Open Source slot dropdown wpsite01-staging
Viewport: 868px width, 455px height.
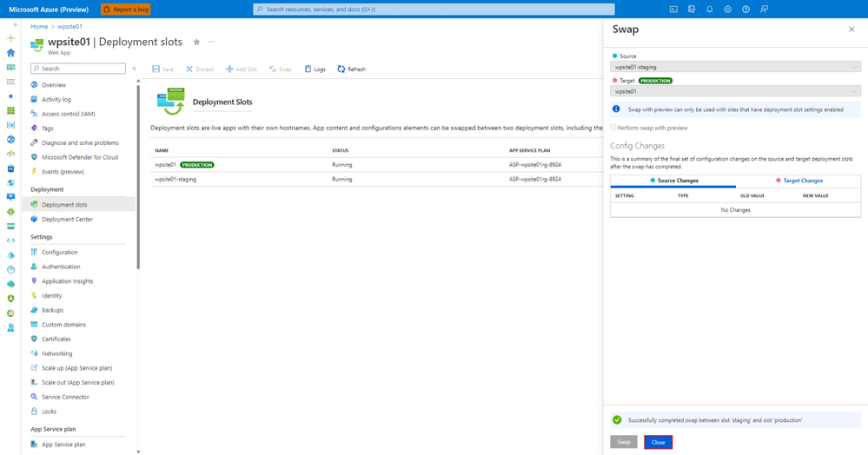735,67
